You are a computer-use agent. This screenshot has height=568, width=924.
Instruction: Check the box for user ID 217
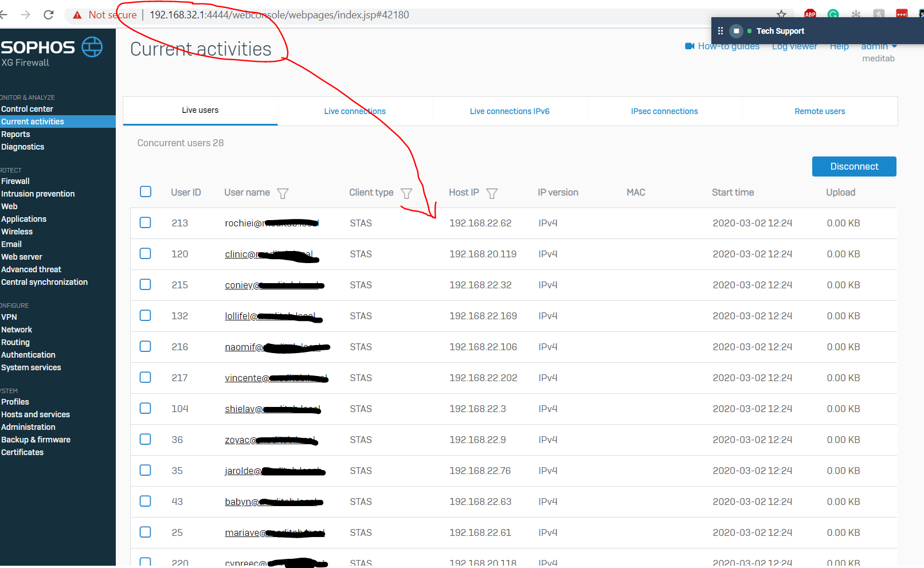[x=146, y=377]
